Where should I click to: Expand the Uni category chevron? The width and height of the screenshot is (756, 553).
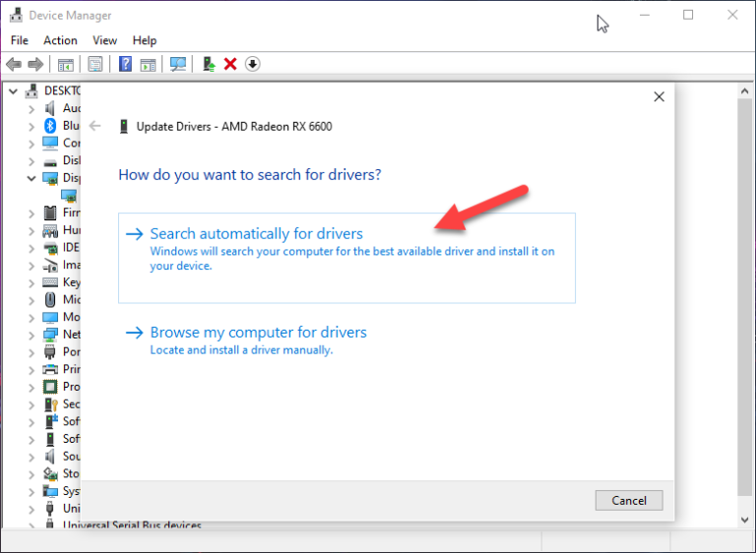click(x=31, y=509)
